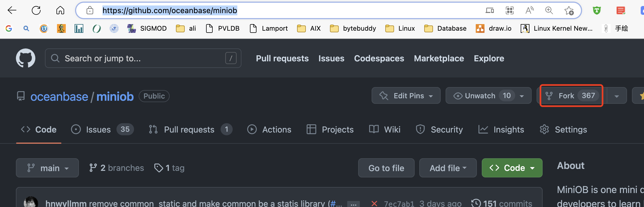Switch to the Issues tab
Screen dimensions: 644x207
tap(102, 130)
